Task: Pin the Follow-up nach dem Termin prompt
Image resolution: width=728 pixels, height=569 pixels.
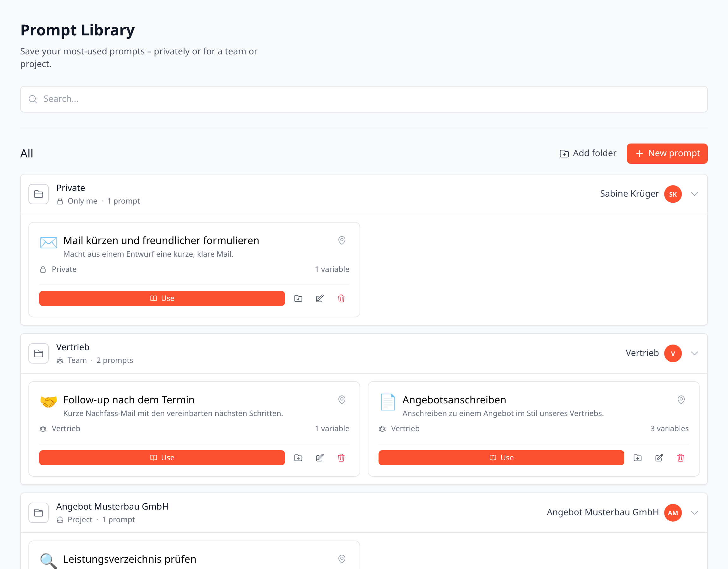Action: pos(342,400)
